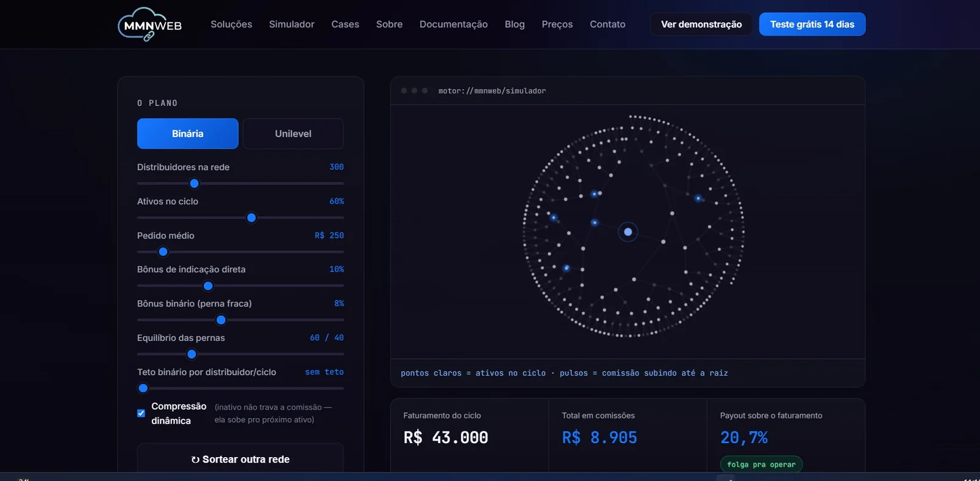
Task: Open the Blog nav link
Action: [514, 24]
